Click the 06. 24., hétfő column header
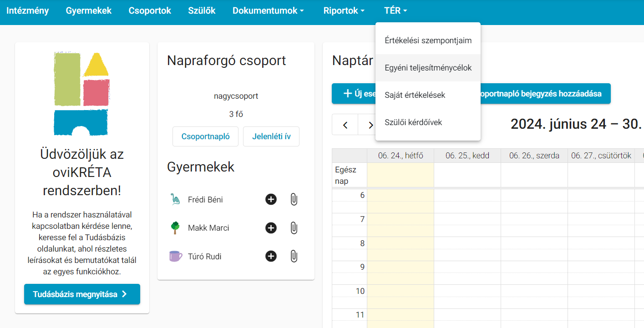This screenshot has width=644, height=328. 401,156
